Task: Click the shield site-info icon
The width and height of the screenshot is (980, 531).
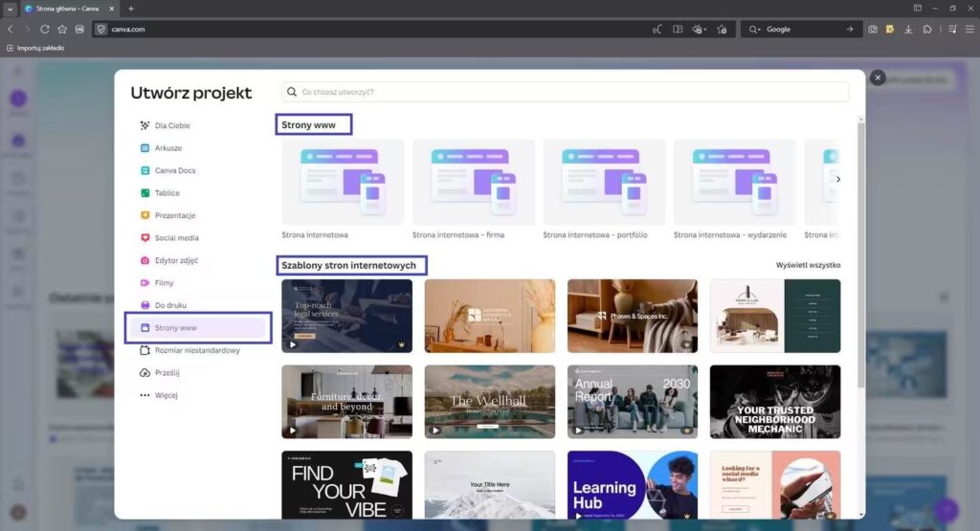Action: (x=100, y=30)
